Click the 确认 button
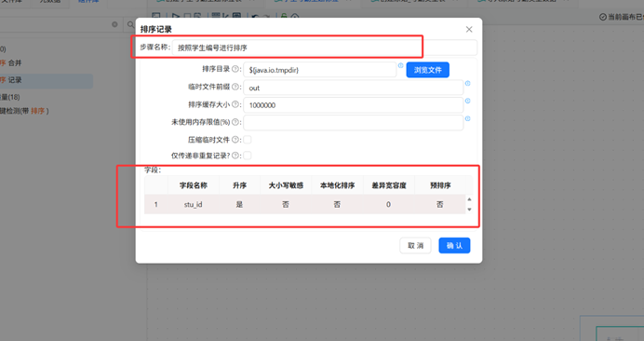 (454, 246)
